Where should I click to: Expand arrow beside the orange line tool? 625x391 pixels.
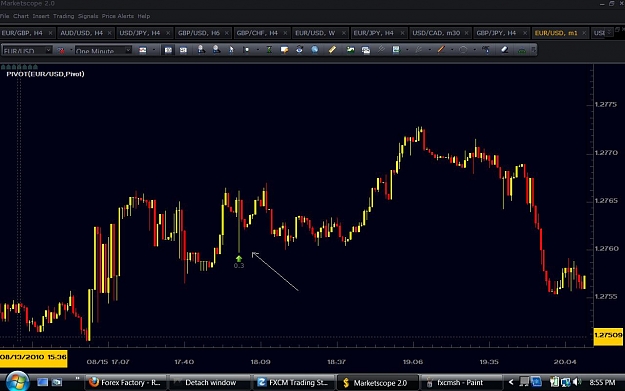(452, 50)
